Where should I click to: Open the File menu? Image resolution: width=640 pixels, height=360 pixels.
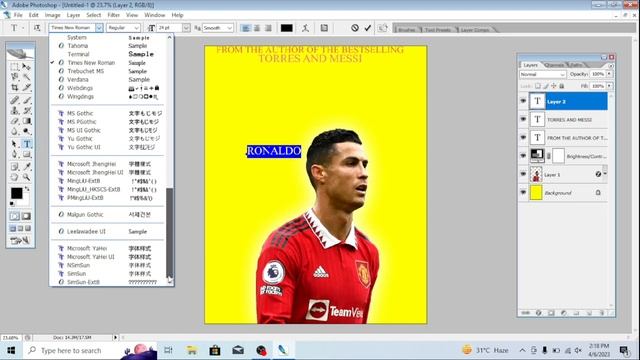coord(18,15)
